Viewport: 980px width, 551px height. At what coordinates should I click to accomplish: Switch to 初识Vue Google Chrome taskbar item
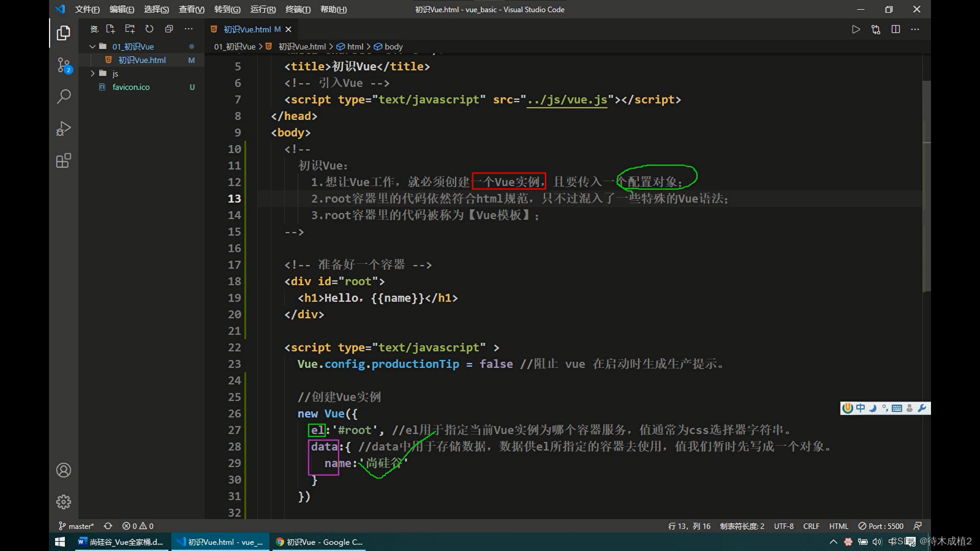click(x=319, y=542)
